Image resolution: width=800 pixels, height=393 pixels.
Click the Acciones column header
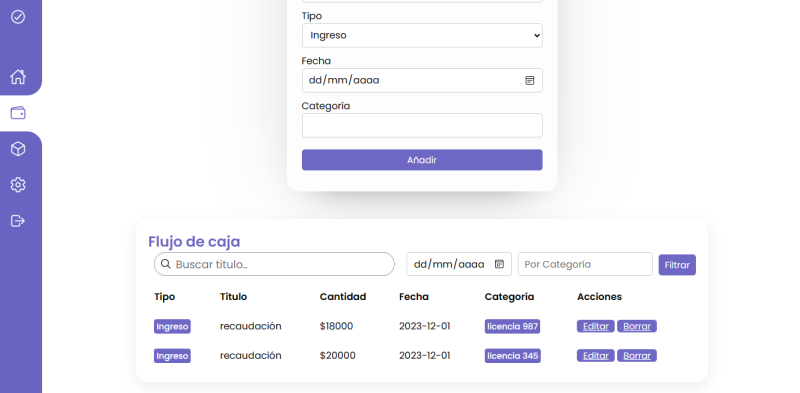599,297
